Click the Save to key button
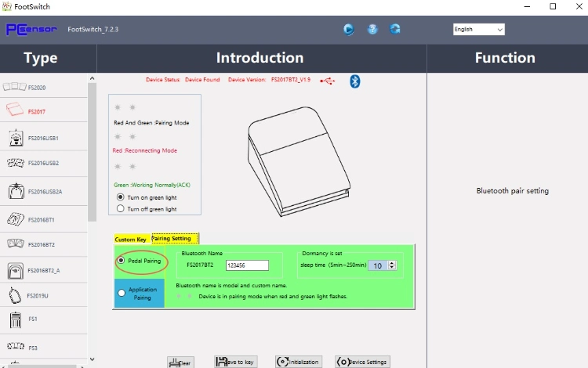 235,362
